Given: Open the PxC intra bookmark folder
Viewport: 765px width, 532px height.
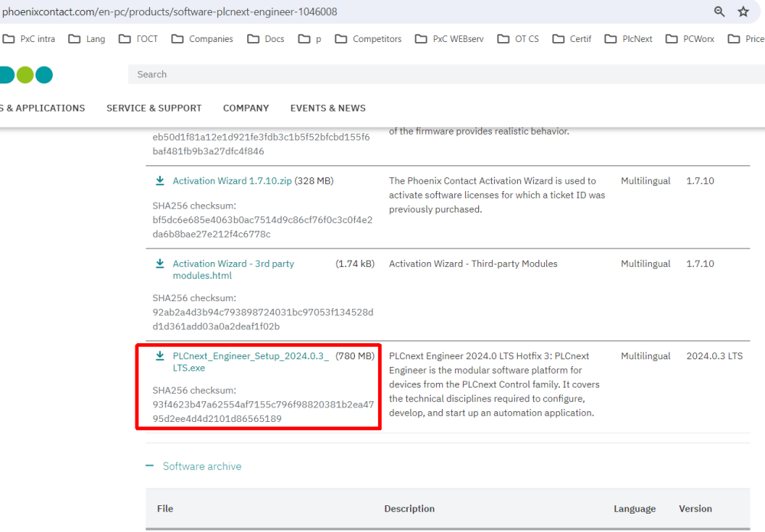Looking at the screenshot, I should [x=29, y=39].
